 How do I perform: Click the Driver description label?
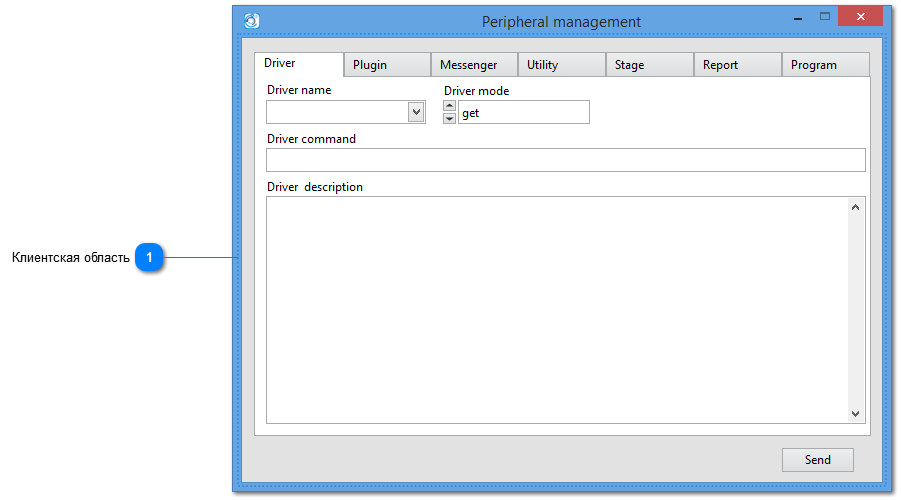315,187
